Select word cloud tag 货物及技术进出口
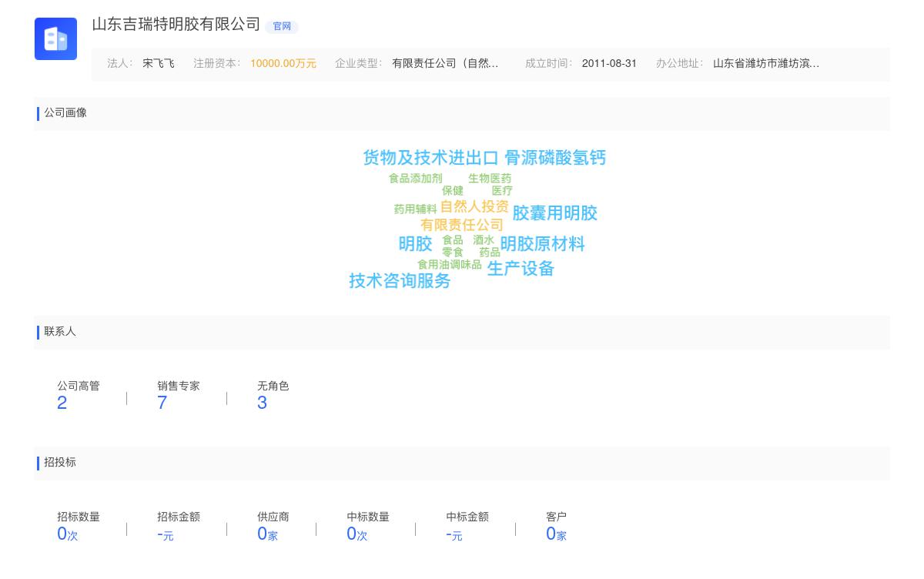924x579 pixels. tap(431, 158)
